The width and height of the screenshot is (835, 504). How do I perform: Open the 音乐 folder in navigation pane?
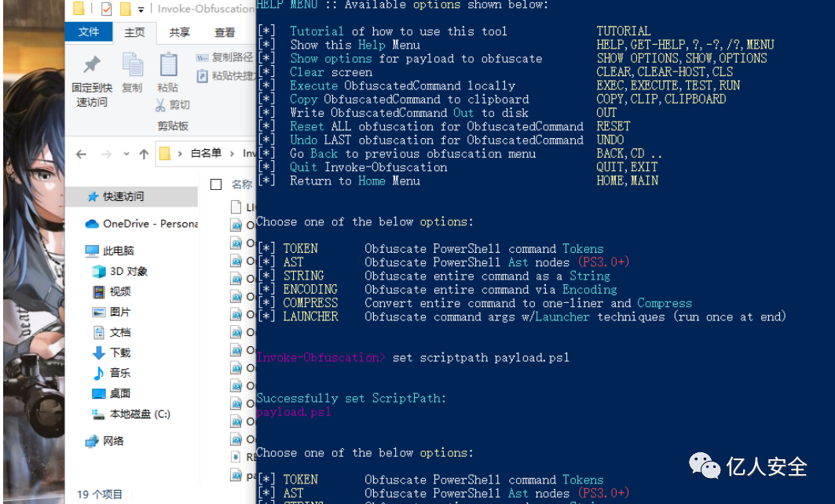(112, 373)
